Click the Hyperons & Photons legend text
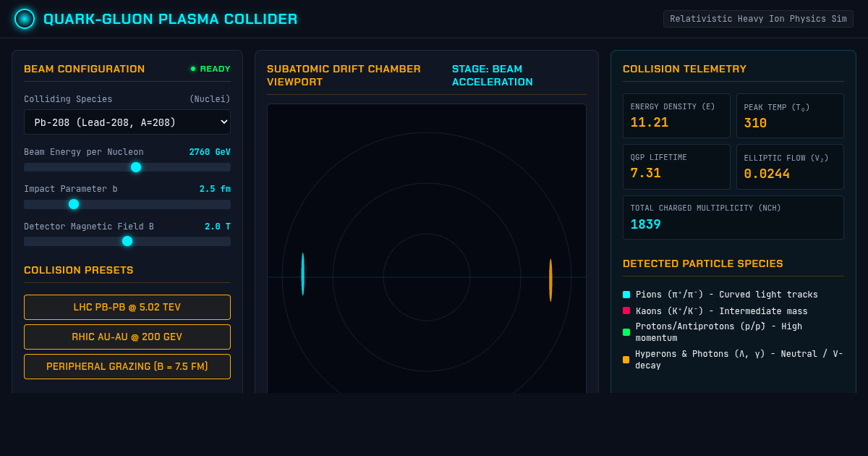Screen dimensions: 868x456 739,360
